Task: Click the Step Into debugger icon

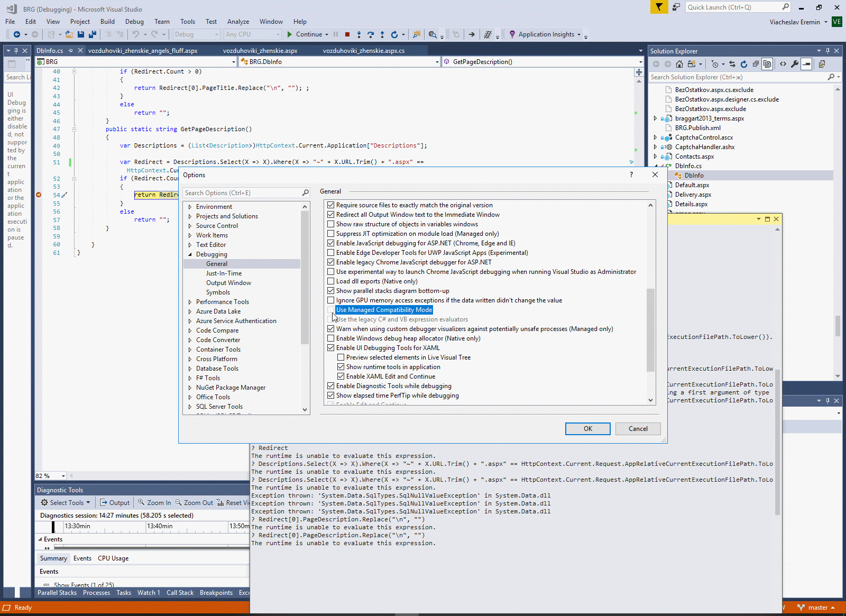Action: [359, 34]
